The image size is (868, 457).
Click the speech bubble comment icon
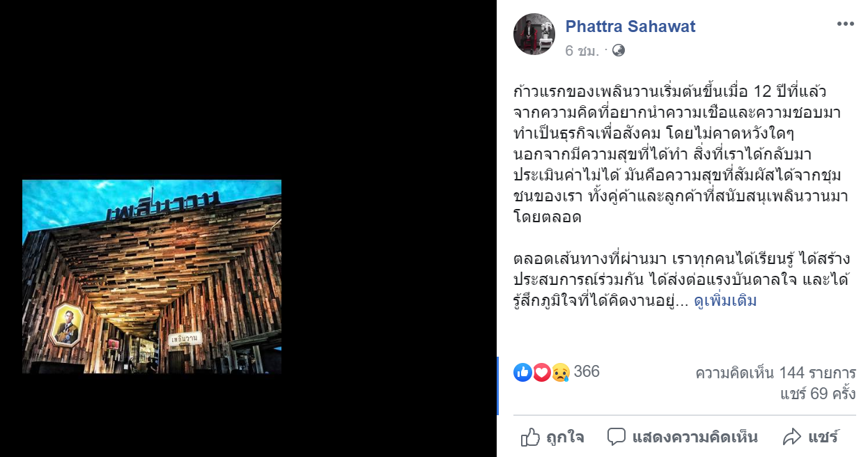tap(617, 437)
